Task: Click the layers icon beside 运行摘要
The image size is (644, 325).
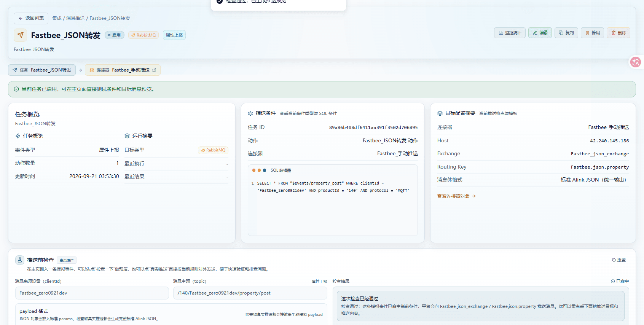Action: (127, 136)
